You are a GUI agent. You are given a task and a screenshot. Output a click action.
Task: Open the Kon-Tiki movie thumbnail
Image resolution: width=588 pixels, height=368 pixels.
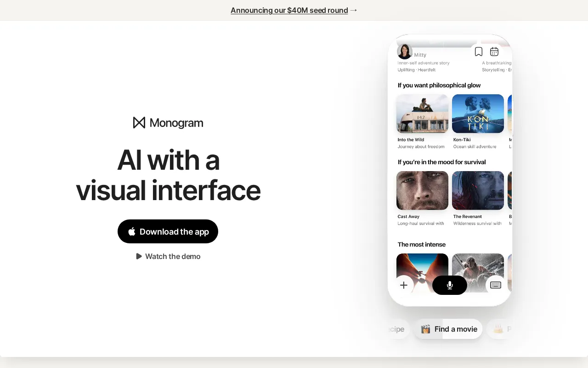(x=478, y=114)
